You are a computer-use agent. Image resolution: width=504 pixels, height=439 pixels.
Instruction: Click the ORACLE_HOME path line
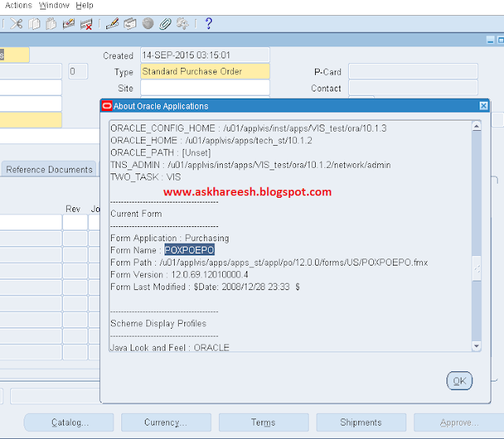(211, 140)
